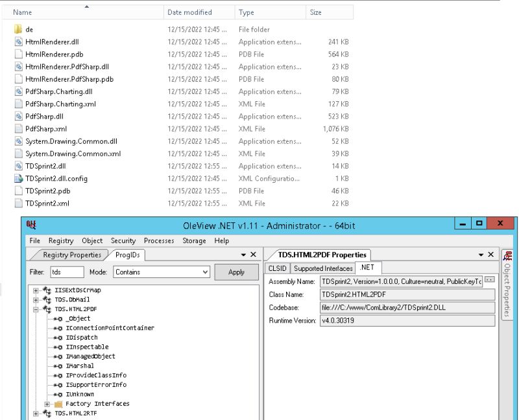Click the _Object interface icon

pos(58,319)
